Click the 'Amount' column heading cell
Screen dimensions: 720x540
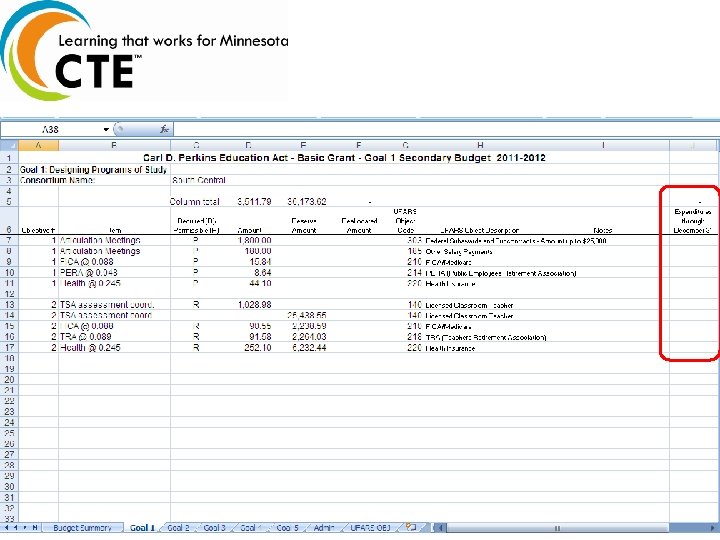point(249,231)
